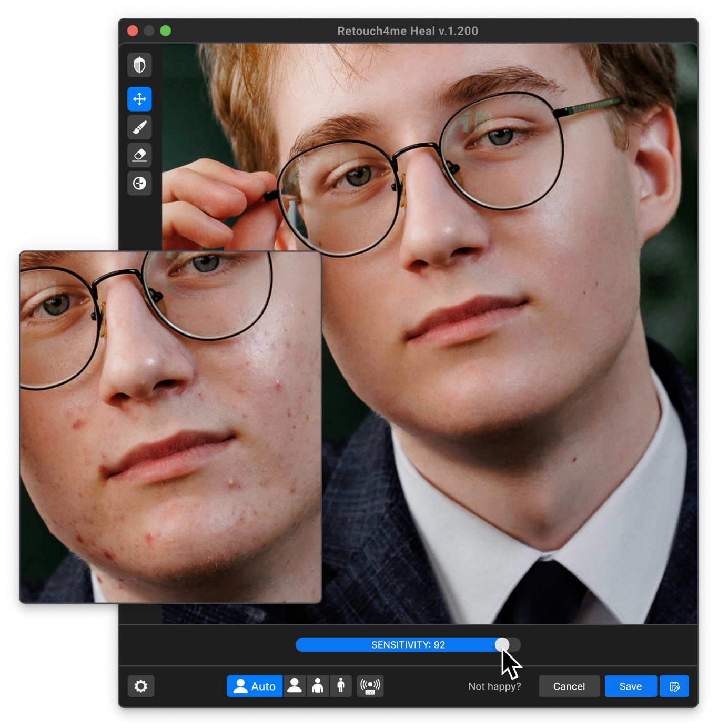Toggle Auto body detection mode
This screenshot has height=728, width=718.
(x=255, y=686)
